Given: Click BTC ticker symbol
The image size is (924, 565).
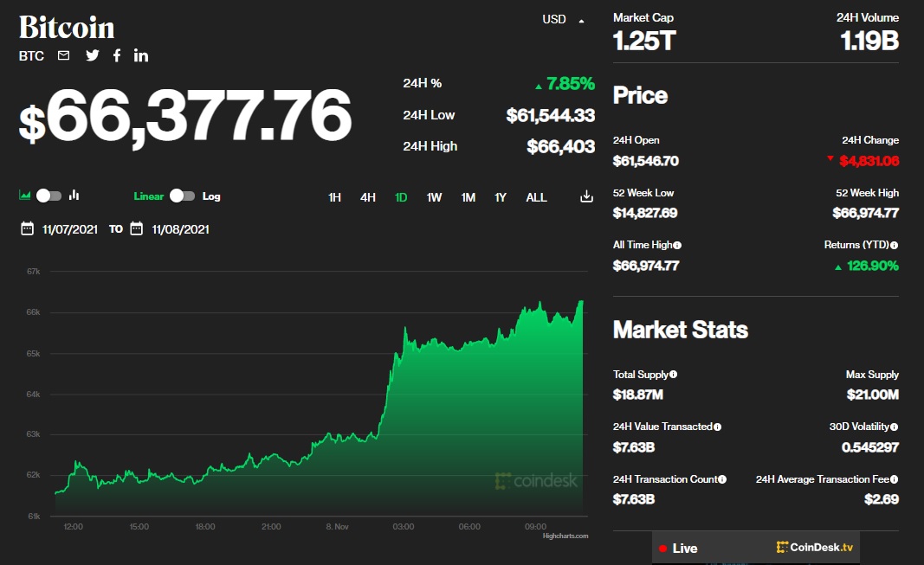Looking at the screenshot, I should point(31,56).
